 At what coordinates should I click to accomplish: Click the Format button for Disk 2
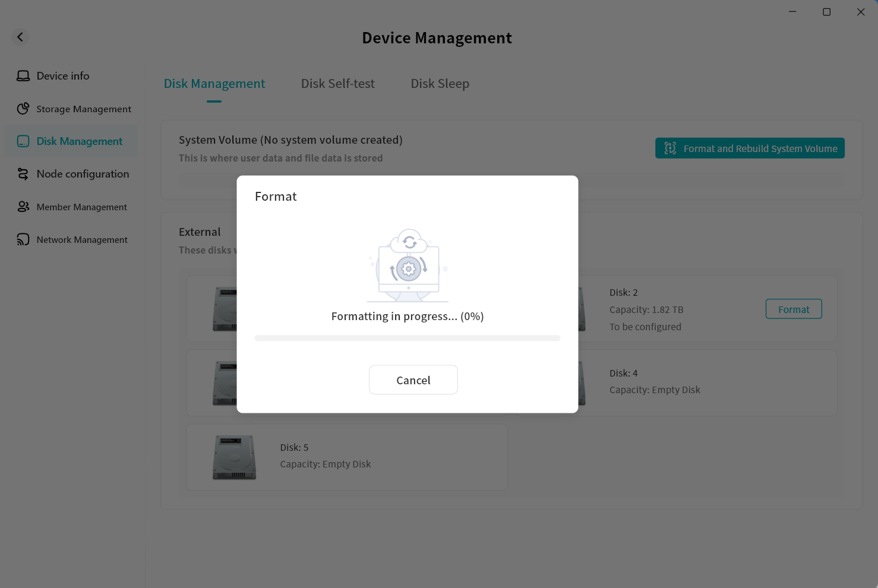click(x=793, y=309)
